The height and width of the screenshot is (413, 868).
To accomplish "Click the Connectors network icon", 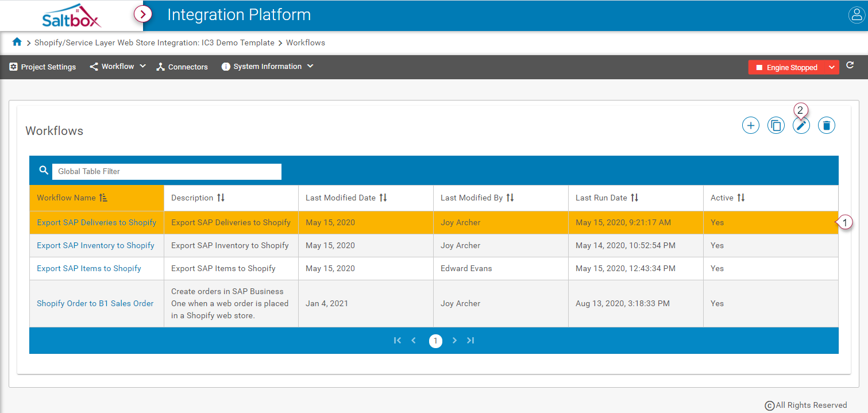I will [161, 67].
